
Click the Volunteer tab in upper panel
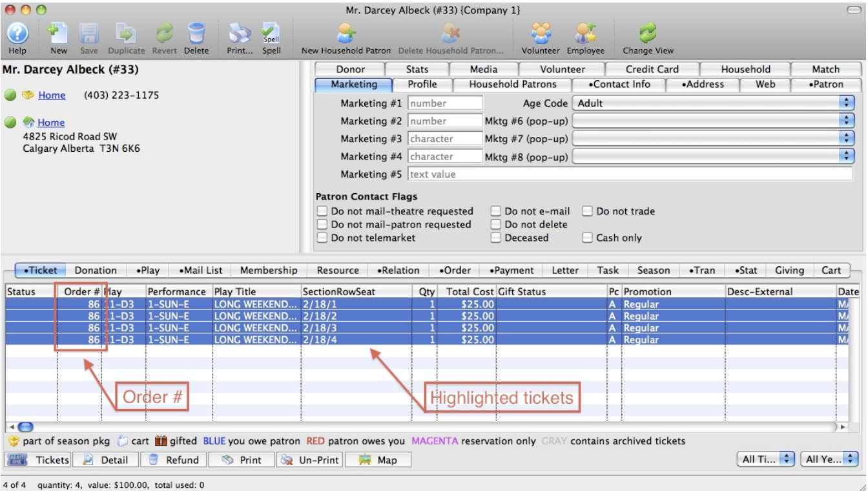click(x=562, y=69)
